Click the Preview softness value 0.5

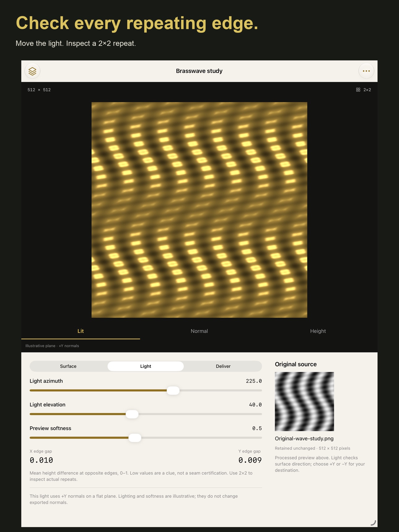(257, 428)
